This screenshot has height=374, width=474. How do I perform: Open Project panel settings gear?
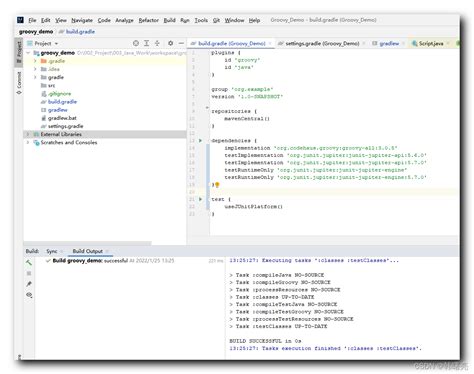point(170,43)
